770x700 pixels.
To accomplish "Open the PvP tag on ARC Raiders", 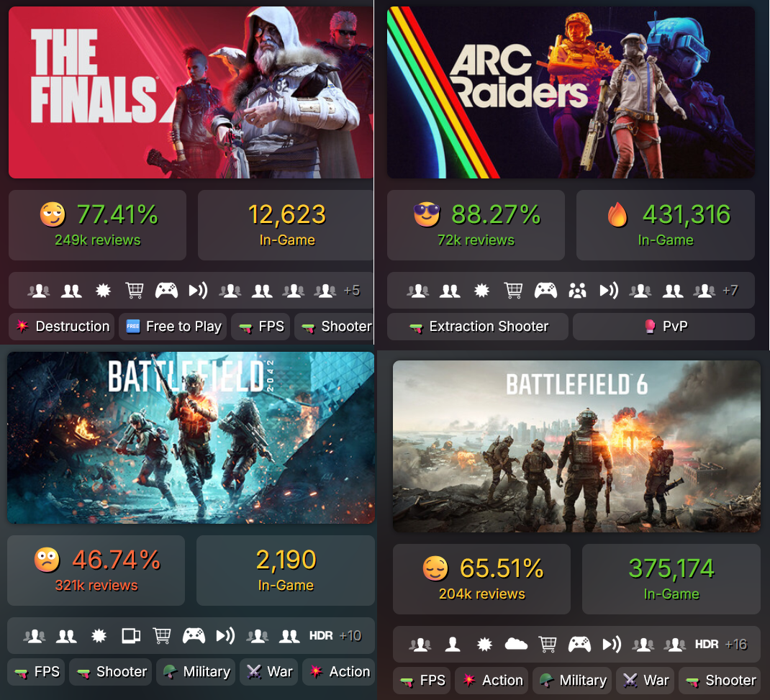I will [663, 327].
